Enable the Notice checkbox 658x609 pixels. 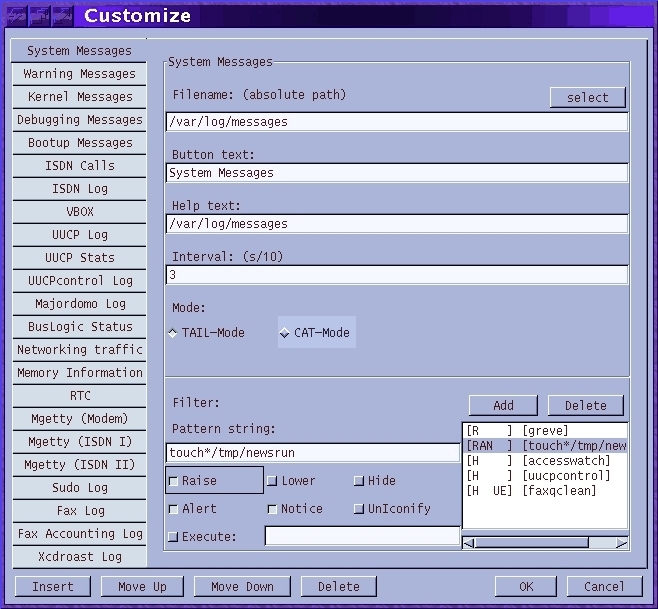tap(295, 509)
